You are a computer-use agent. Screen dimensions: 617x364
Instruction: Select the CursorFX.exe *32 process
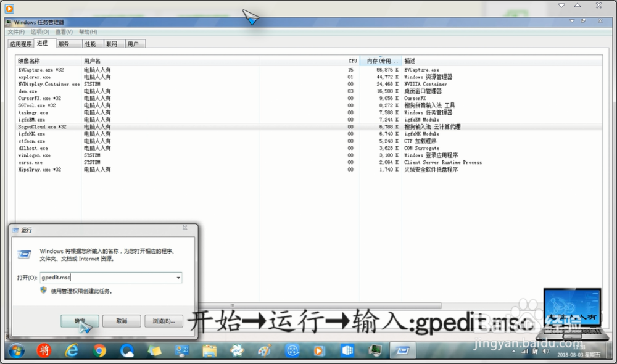(308, 98)
